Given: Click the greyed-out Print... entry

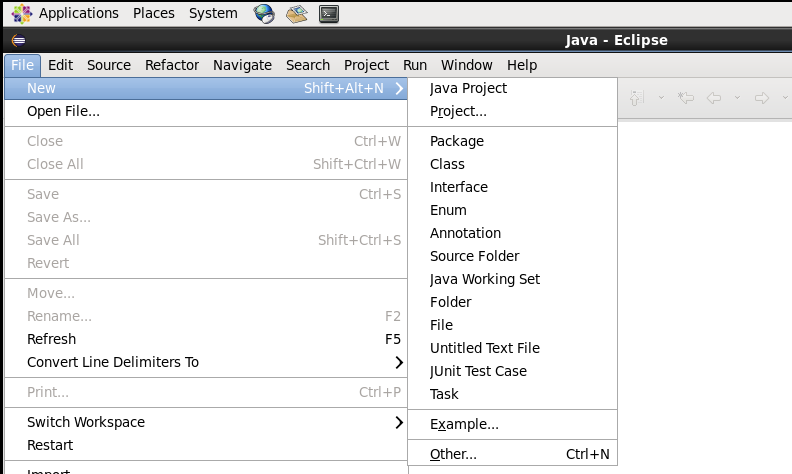Looking at the screenshot, I should (206, 392).
